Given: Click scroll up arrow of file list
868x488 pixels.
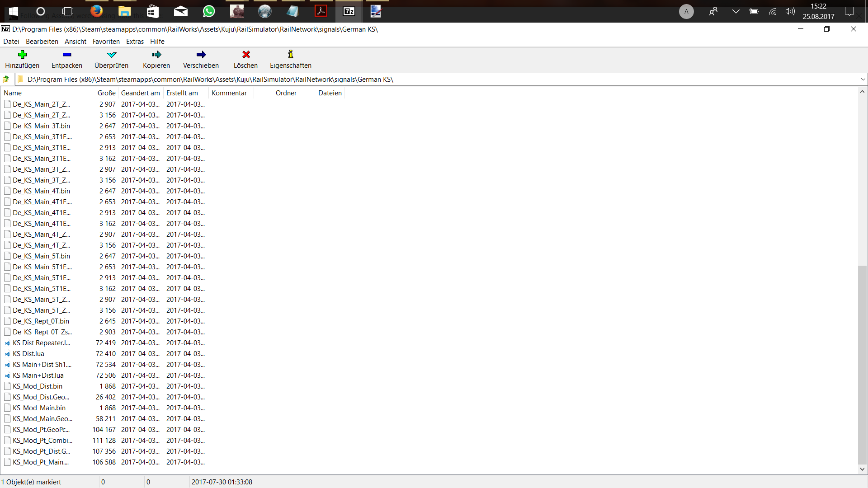Looking at the screenshot, I should tap(862, 92).
